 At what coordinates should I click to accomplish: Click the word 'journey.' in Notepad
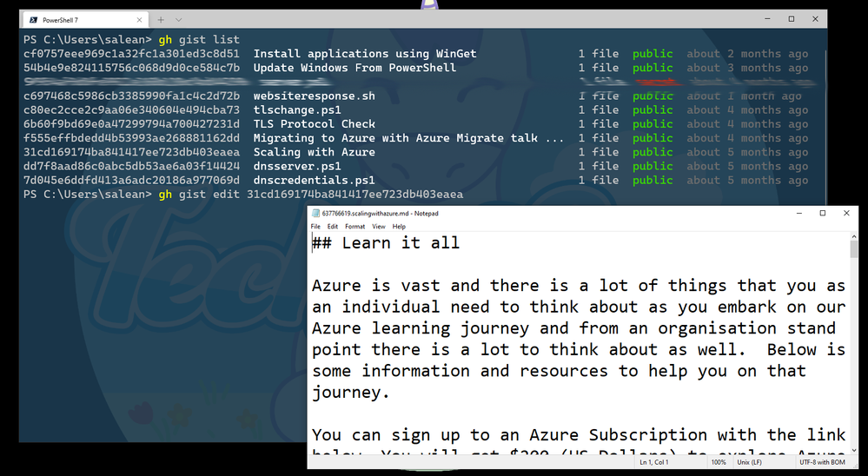point(351,393)
